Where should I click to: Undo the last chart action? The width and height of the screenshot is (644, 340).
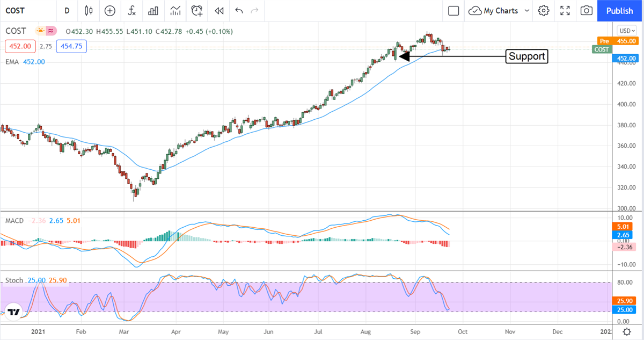pos(239,11)
